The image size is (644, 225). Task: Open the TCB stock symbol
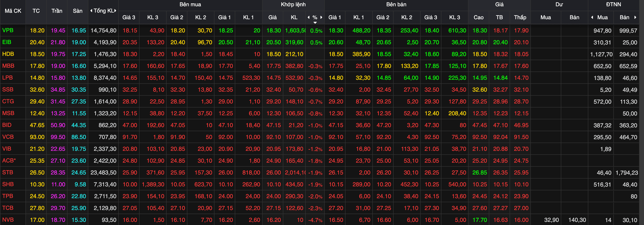click(8, 208)
